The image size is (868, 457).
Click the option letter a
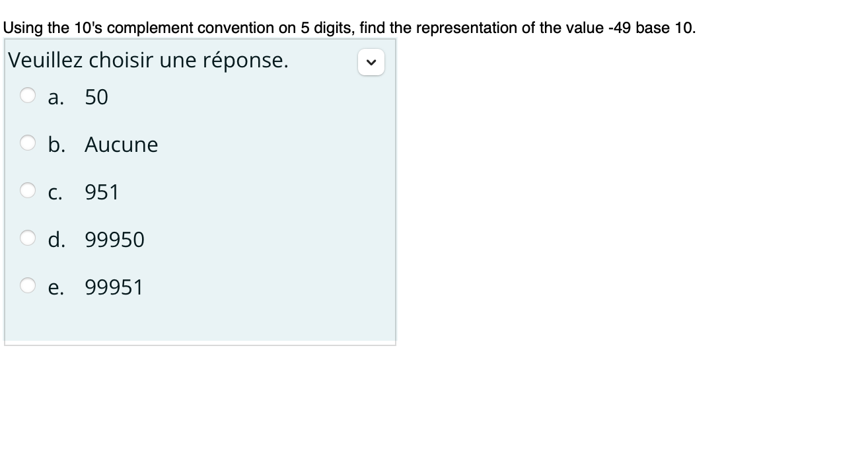pyautogui.click(x=55, y=97)
